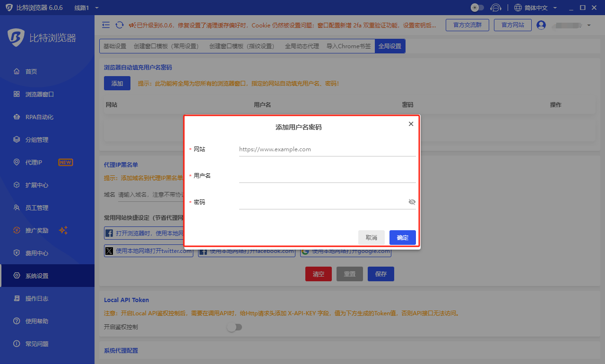The height and width of the screenshot is (364, 605).
Task: Click 使用本地网络打开google.com shortcut
Action: point(346,251)
